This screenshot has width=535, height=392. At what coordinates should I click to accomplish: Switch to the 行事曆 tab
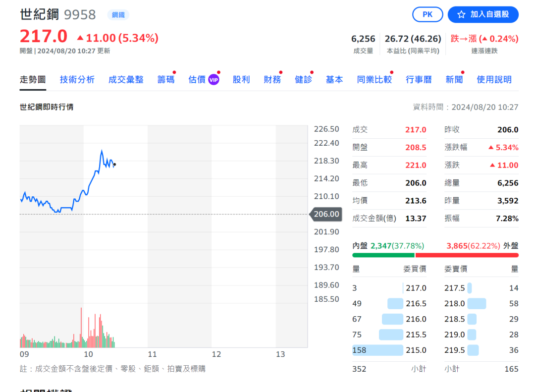point(419,80)
